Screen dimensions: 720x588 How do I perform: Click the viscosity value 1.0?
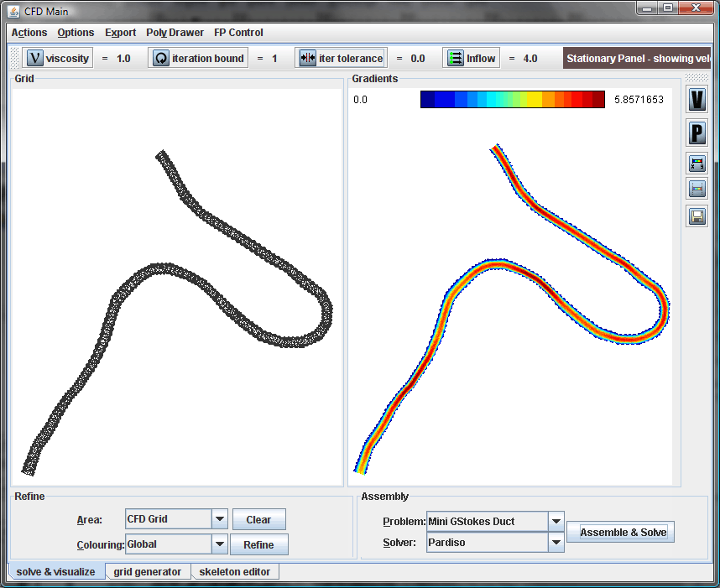(123, 59)
